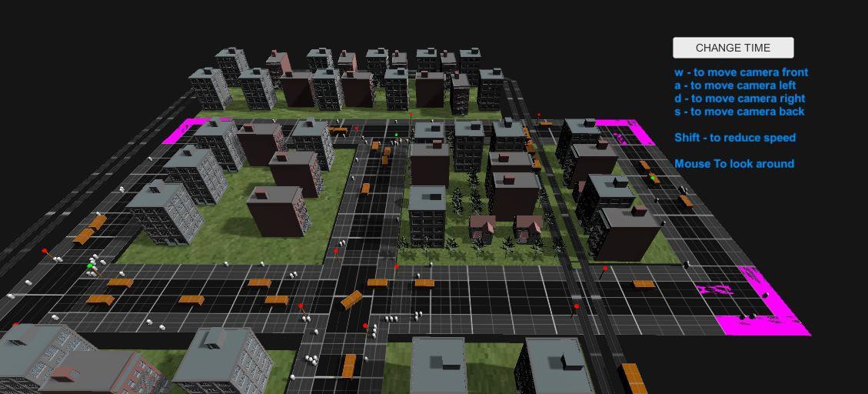This screenshot has height=394, width=868.
Task: Select the 'Shift - to reduce speed' text
Action: pyautogui.click(x=734, y=138)
